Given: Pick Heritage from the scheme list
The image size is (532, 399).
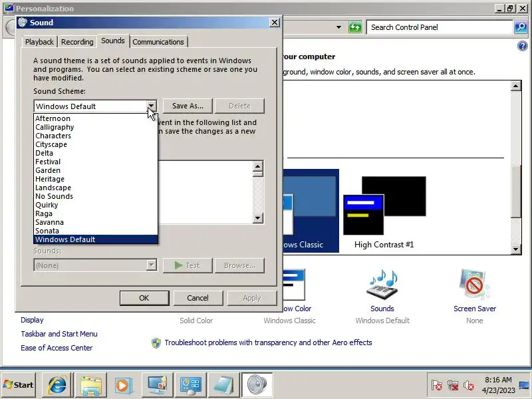Looking at the screenshot, I should click(x=96, y=179).
